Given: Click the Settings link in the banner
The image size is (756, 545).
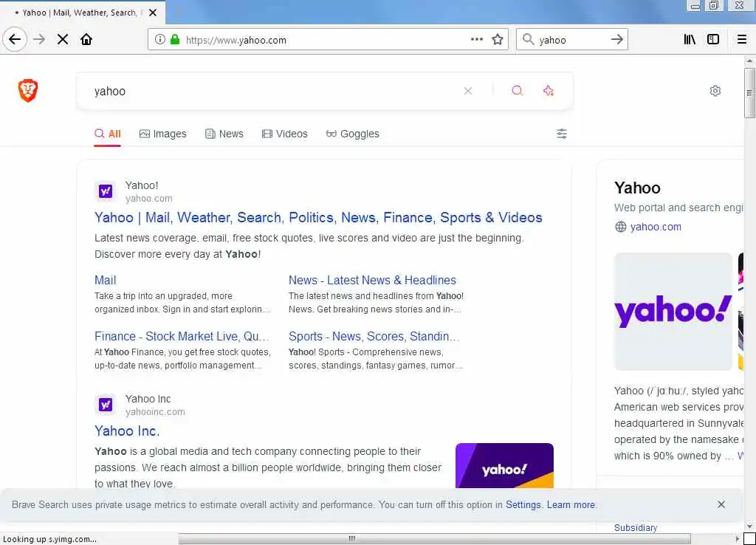Looking at the screenshot, I should pos(523,504).
